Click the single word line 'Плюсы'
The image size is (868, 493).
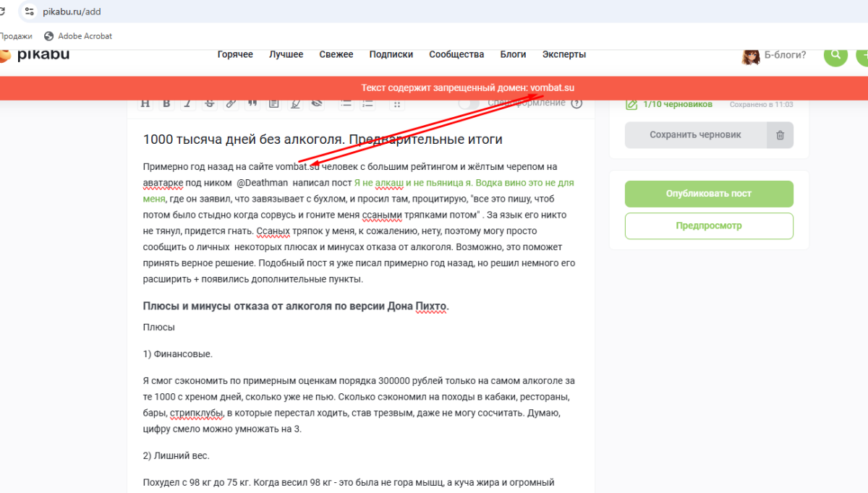[159, 327]
